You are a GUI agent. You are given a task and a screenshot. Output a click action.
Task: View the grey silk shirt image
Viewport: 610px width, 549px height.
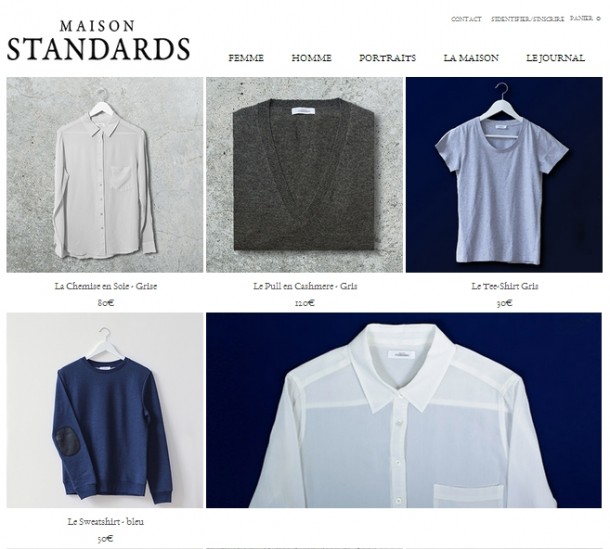pos(105,175)
